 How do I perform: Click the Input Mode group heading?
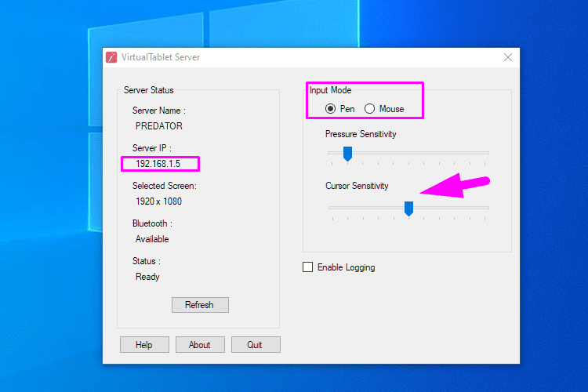coord(330,90)
